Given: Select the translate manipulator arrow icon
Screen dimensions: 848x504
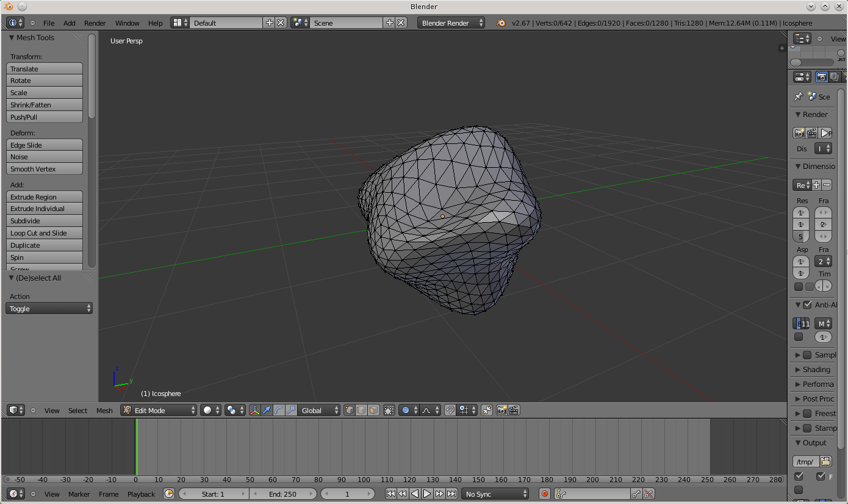Looking at the screenshot, I should pos(267,411).
